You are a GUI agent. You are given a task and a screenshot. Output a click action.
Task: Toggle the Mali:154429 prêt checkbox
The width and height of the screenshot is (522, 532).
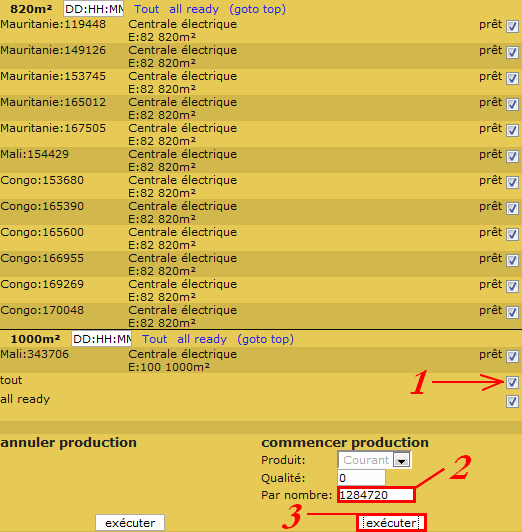pos(512,156)
